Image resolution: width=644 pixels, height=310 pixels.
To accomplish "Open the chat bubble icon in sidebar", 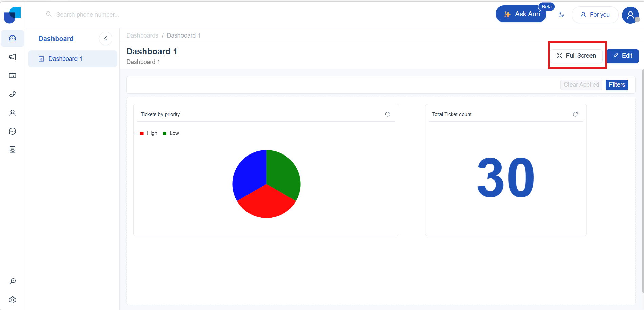I will pos(13,131).
